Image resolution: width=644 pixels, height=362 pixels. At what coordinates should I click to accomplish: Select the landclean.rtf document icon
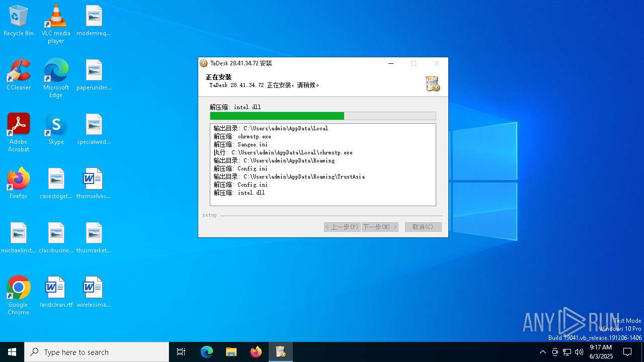point(56,292)
